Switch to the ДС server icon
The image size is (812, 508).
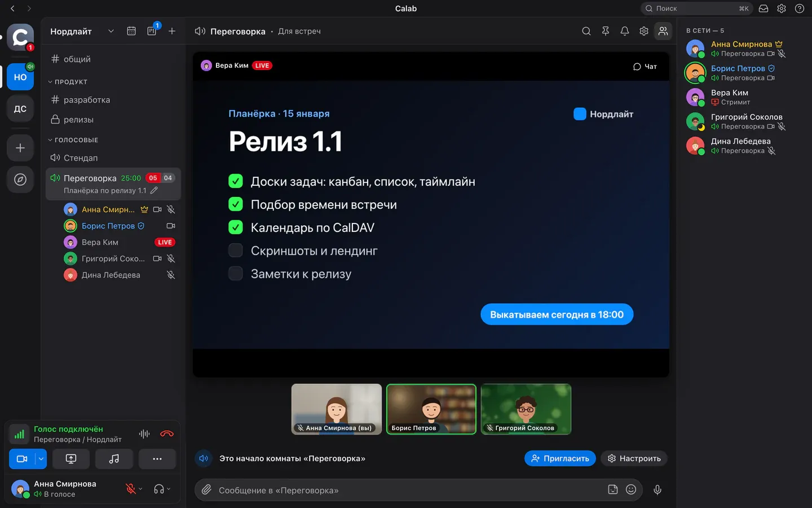coord(20,108)
